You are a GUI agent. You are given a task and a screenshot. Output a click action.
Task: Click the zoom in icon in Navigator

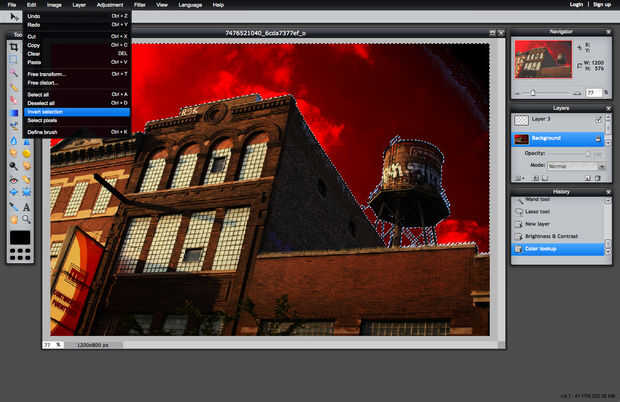(x=577, y=93)
